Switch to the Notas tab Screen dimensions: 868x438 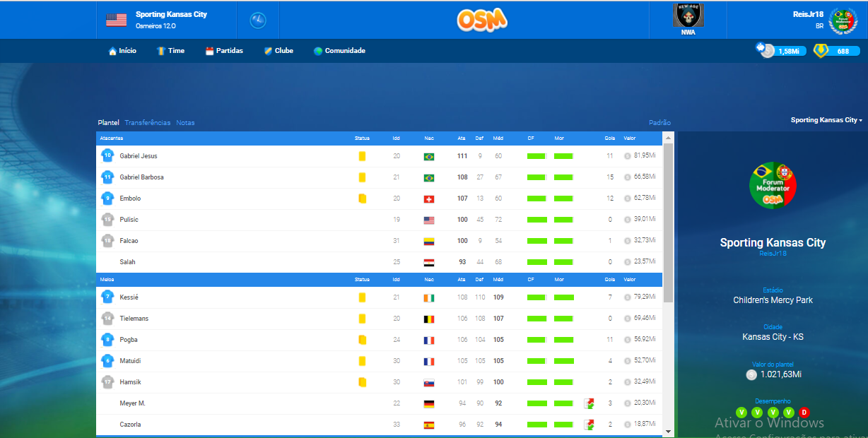pyautogui.click(x=185, y=123)
